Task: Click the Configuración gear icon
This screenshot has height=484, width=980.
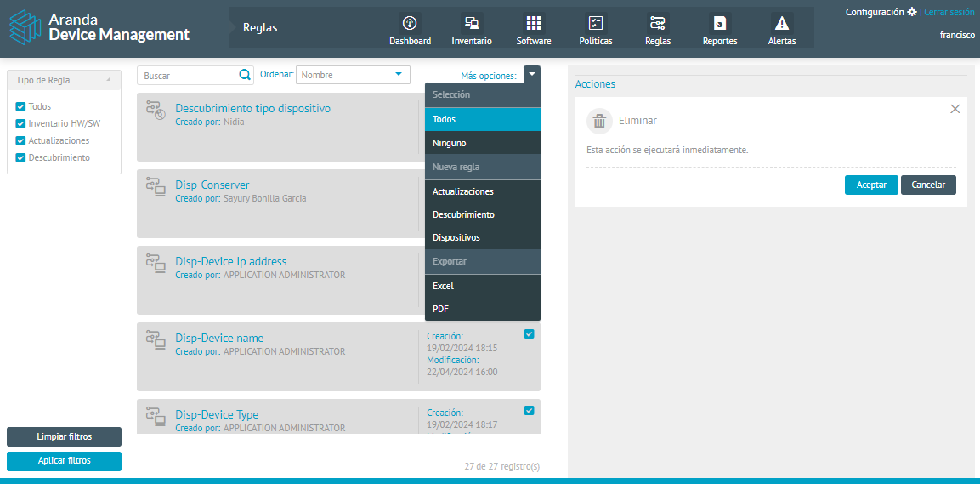Action: pyautogui.click(x=912, y=12)
